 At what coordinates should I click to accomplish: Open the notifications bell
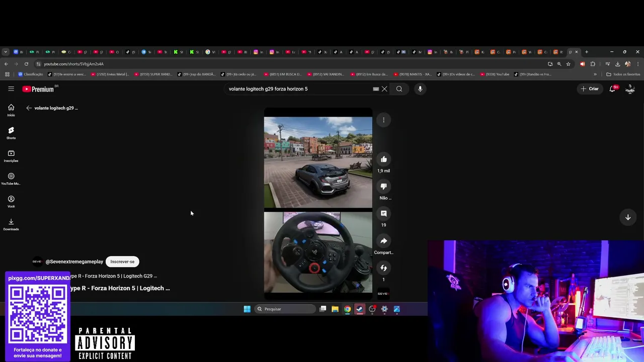(613, 89)
